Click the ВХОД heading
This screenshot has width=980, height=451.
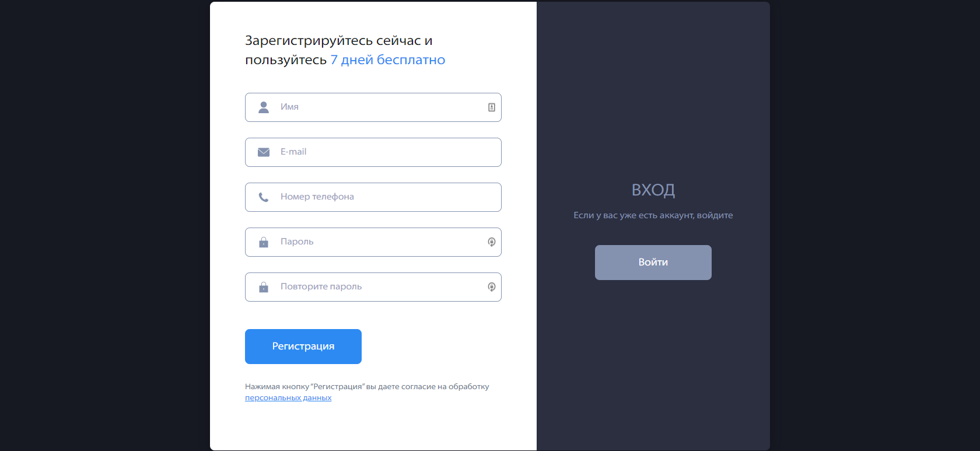[653, 190]
